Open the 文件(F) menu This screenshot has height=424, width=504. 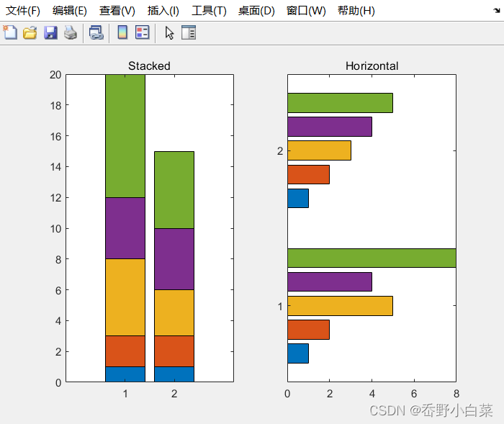tap(23, 11)
